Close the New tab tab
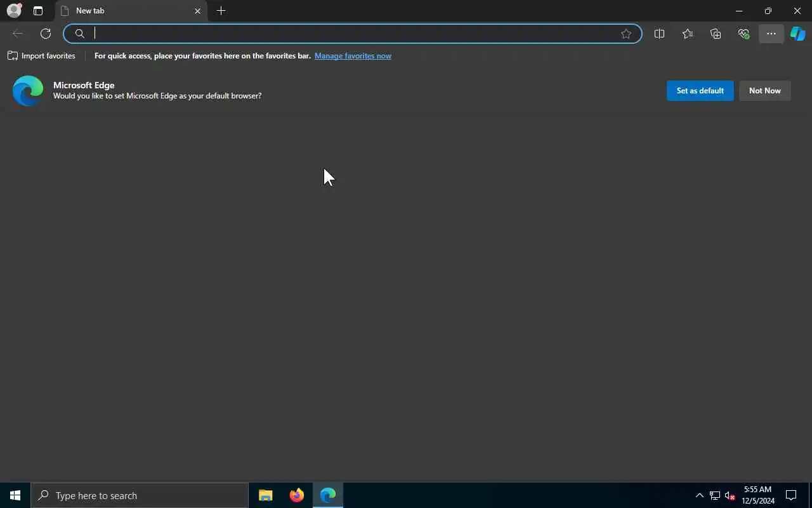 coord(197,11)
